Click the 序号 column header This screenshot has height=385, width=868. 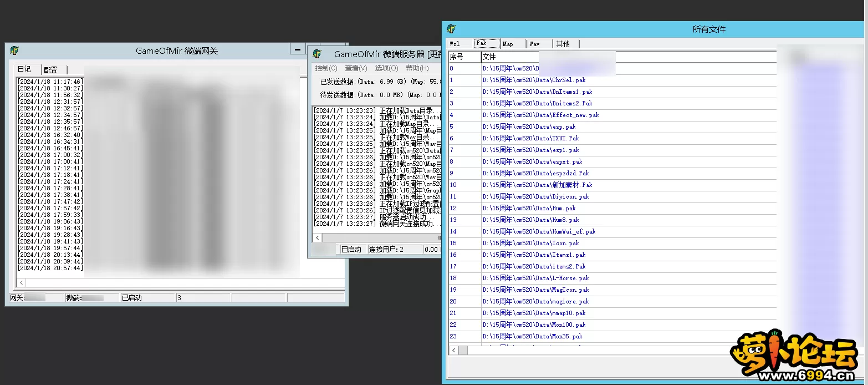pos(464,57)
